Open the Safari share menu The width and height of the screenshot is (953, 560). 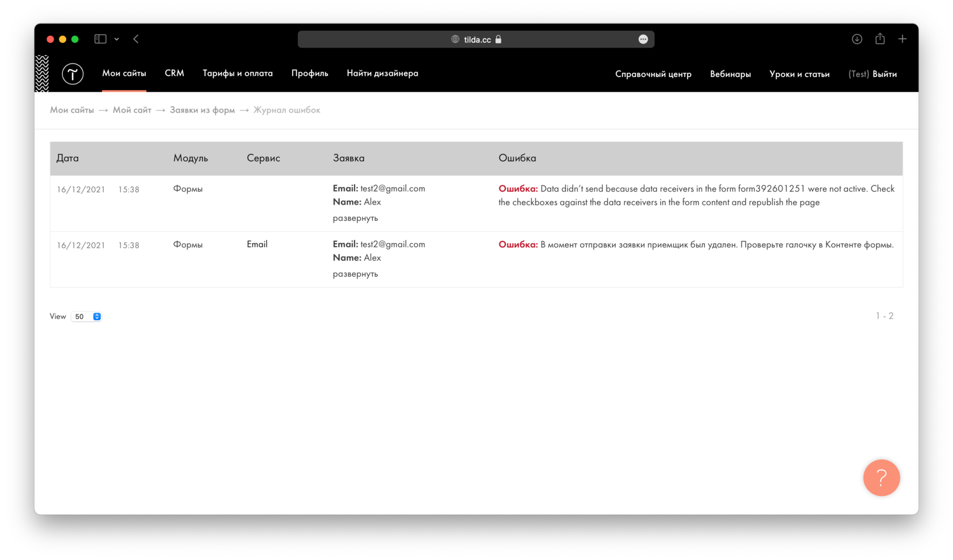(880, 39)
